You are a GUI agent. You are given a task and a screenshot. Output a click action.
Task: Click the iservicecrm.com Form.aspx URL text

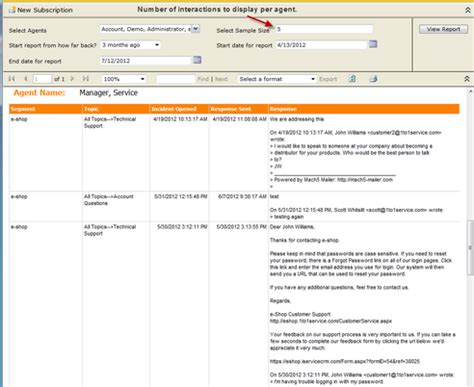click(345, 361)
